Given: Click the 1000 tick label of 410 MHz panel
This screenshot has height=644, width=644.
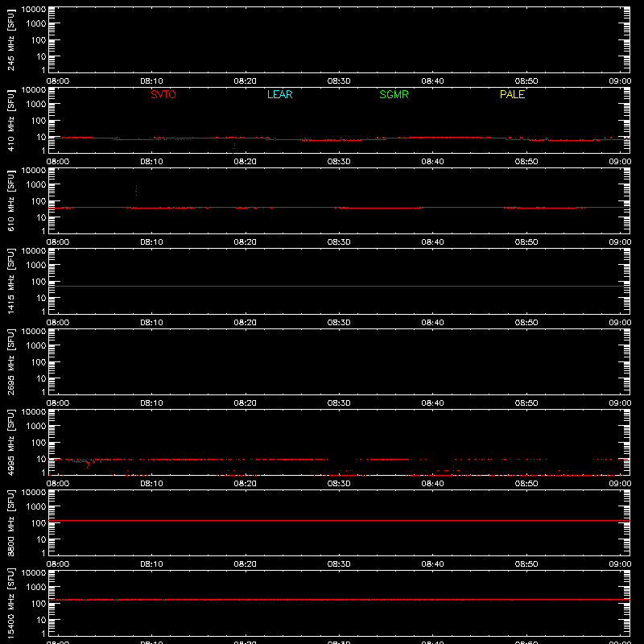Looking at the screenshot, I should (x=36, y=105).
